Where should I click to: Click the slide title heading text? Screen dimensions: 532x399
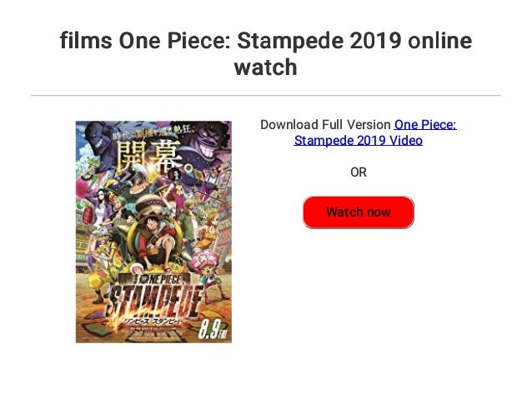pyautogui.click(x=265, y=53)
